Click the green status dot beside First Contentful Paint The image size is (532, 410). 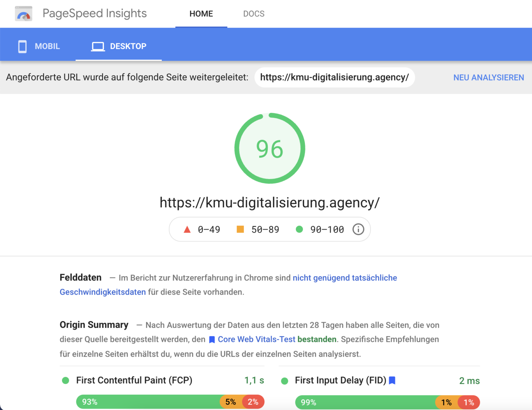click(65, 380)
